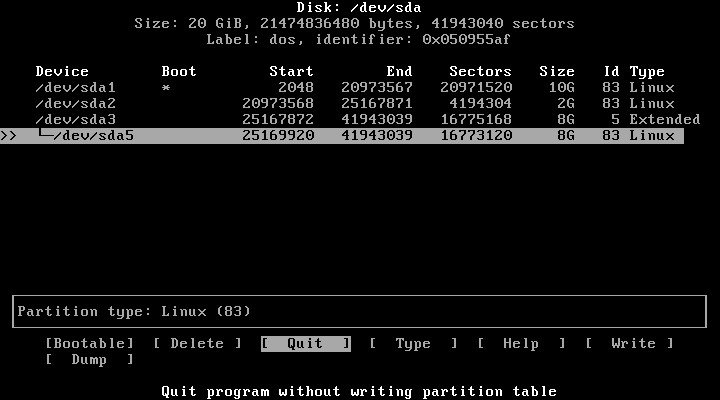The height and width of the screenshot is (400, 720).
Task: Click start sector value 25167872
Action: tap(278, 119)
